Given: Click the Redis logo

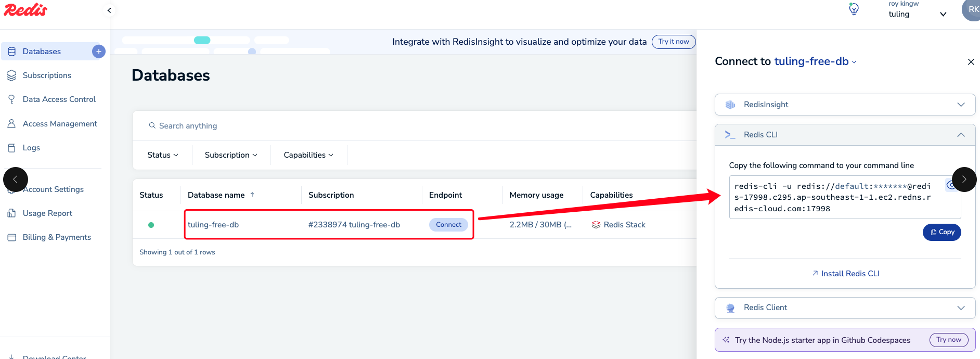Looking at the screenshot, I should pos(25,10).
